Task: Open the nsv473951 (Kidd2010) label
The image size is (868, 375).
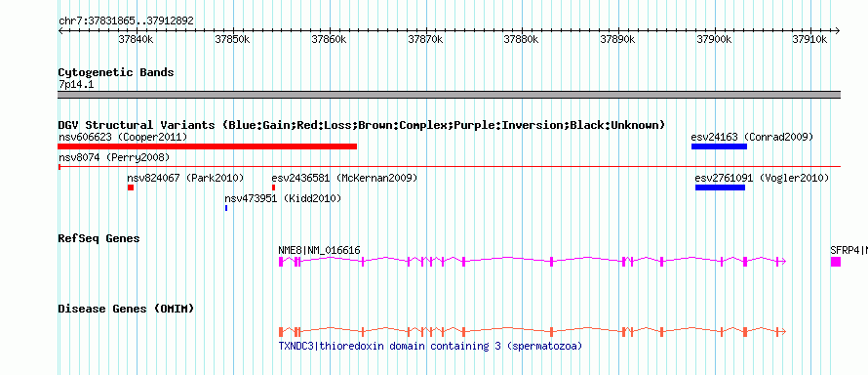Action: point(283,198)
